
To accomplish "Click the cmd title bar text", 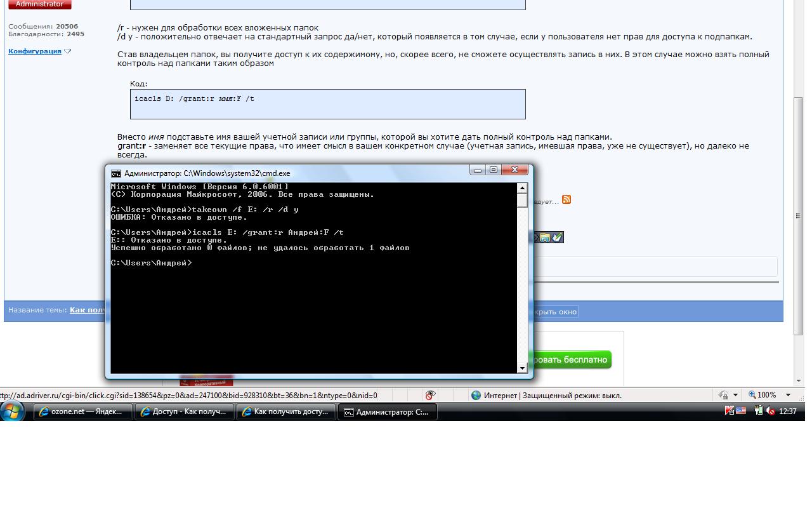I will point(207,173).
